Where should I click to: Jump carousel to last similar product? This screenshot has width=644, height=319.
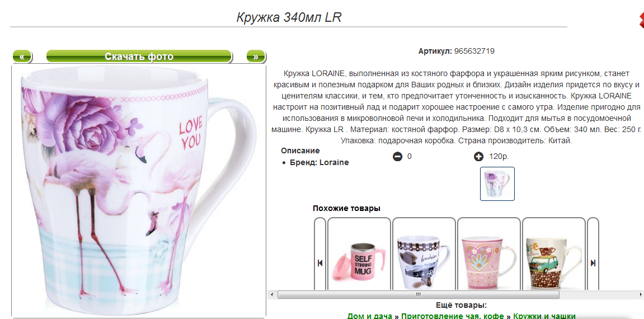pos(593,262)
